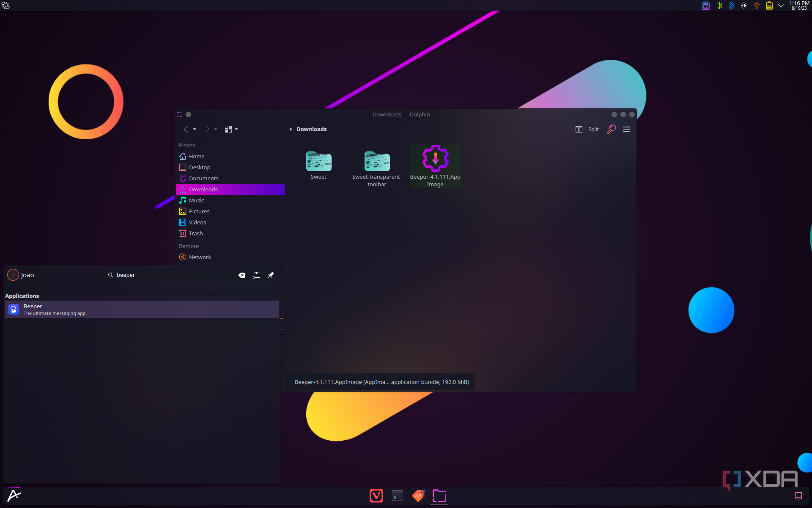The image size is (812, 508).
Task: Open Konsole terminal from the taskbar
Action: 398,496
